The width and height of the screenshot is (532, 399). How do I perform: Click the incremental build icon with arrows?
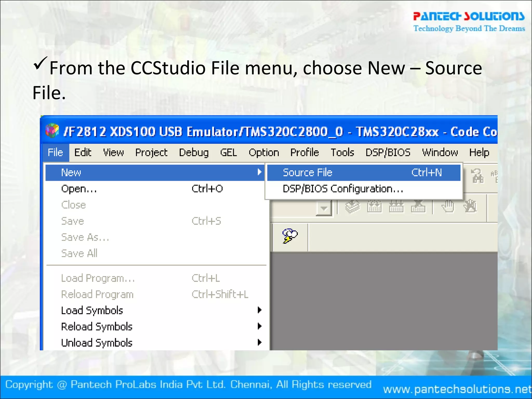click(374, 207)
